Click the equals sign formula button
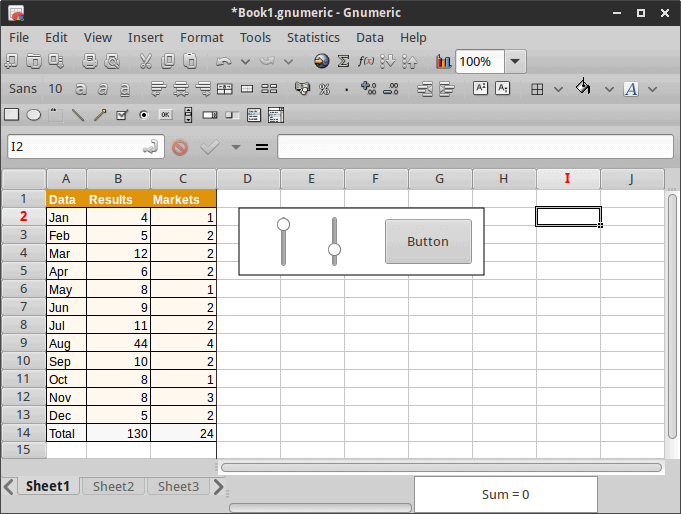 pyautogui.click(x=262, y=148)
